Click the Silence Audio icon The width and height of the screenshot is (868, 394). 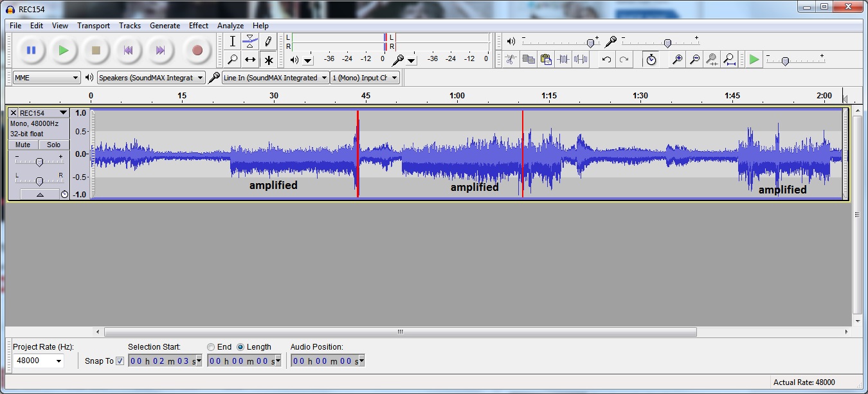pos(581,60)
